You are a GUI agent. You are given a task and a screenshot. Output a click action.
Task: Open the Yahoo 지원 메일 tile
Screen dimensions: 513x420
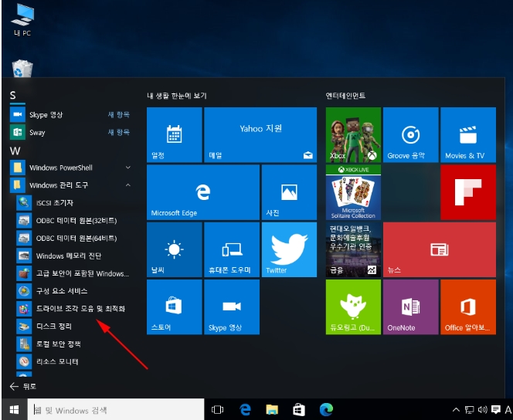(260, 134)
